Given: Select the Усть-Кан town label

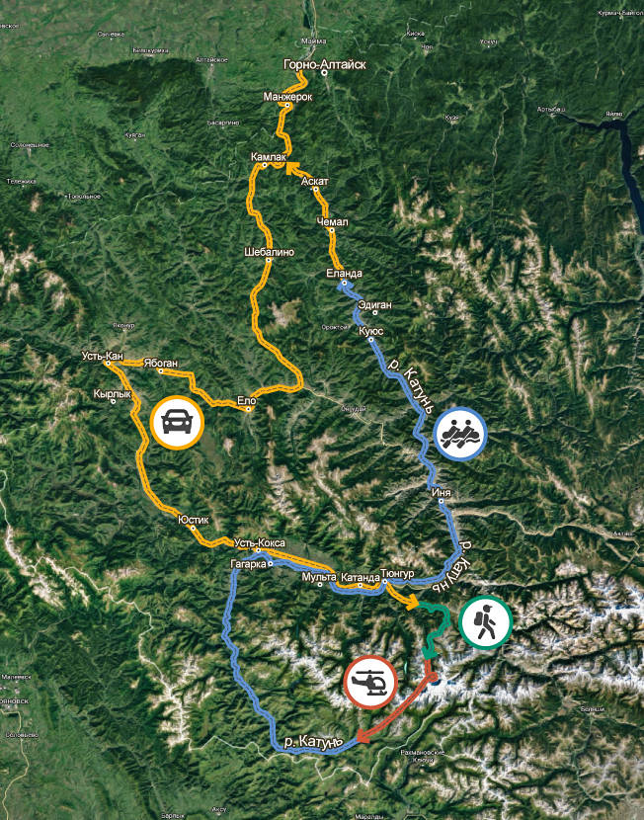Looking at the screenshot, I should tap(103, 356).
